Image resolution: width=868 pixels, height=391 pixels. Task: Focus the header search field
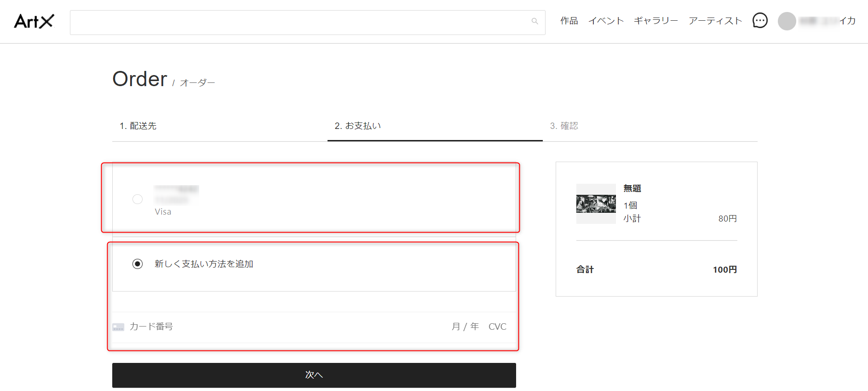click(x=307, y=23)
